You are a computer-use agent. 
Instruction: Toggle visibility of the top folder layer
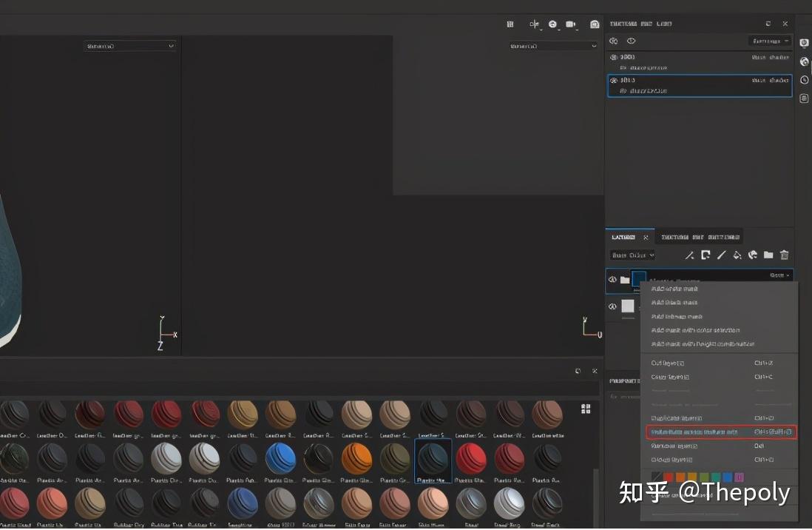(x=613, y=280)
